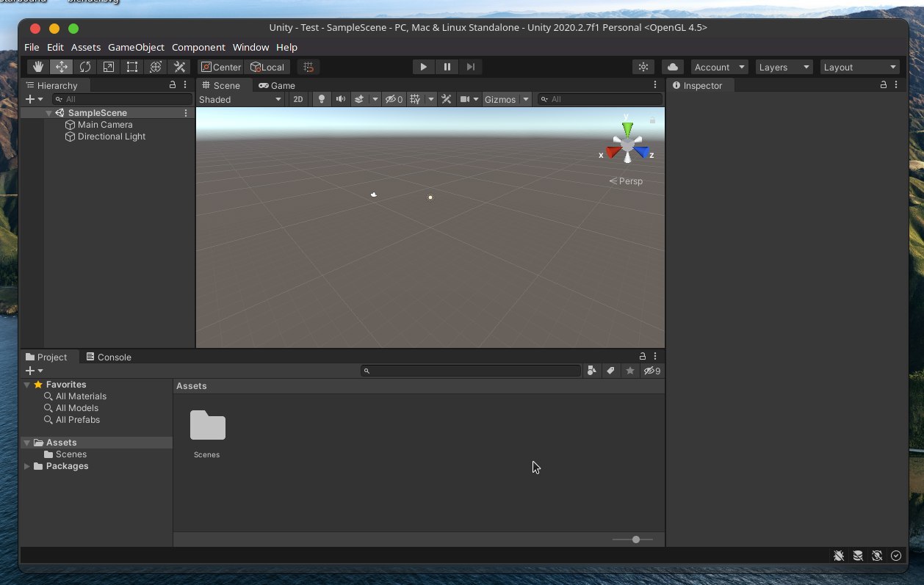Expand the Packages folder arrow

27,466
